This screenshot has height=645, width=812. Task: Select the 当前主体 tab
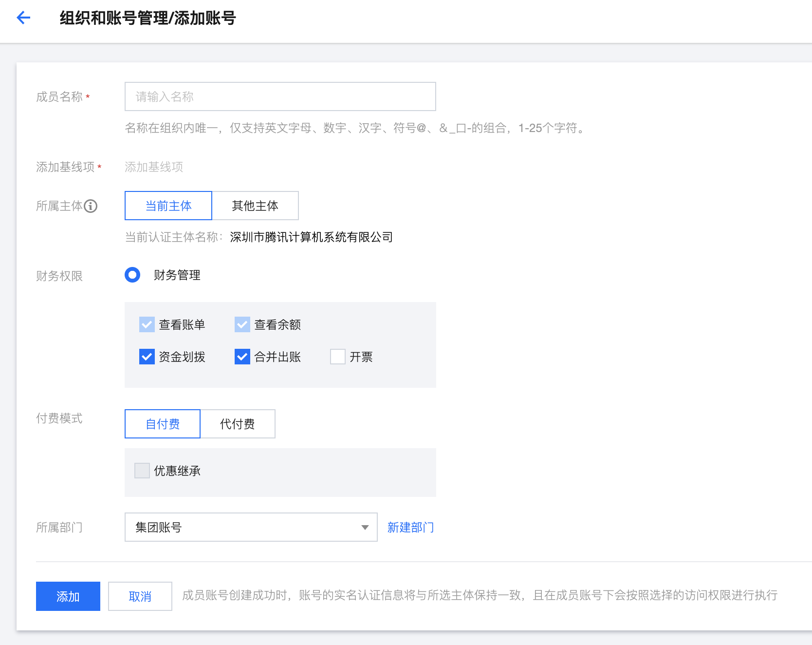pyautogui.click(x=168, y=206)
